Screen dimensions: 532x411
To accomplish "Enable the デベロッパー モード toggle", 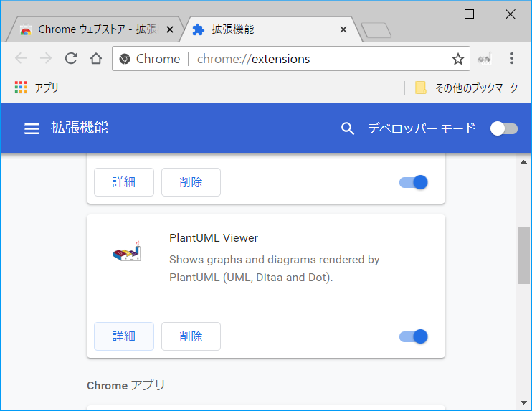I will point(504,128).
